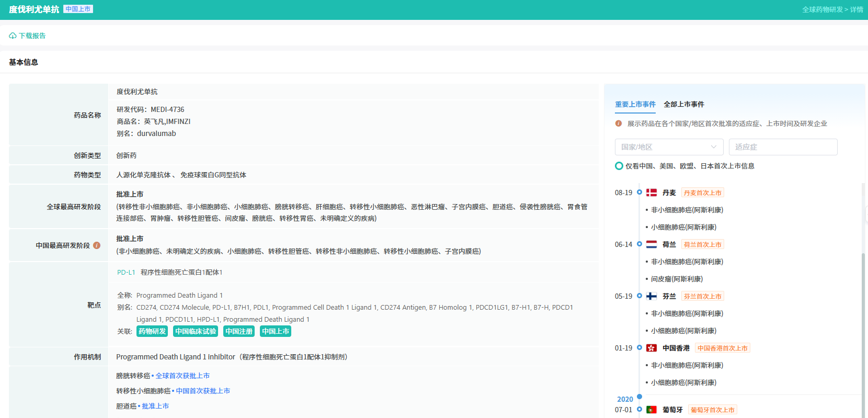Select the 06-14 timeline marker dot
This screenshot has width=868, height=418.
pyautogui.click(x=639, y=244)
